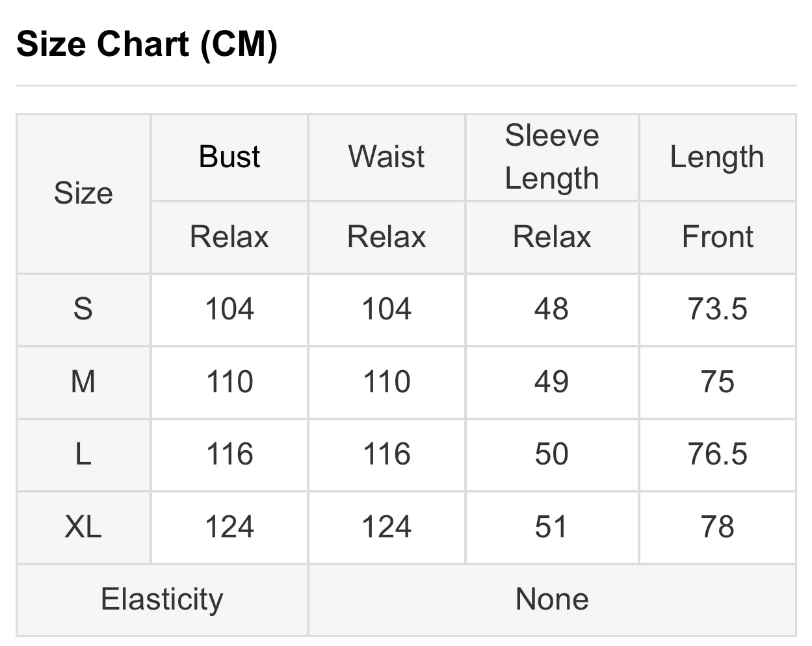Click sleeve length value 48
The image size is (812, 646).
point(552,309)
